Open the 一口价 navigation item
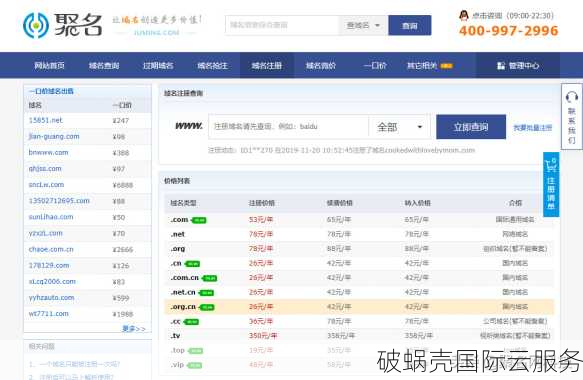The width and height of the screenshot is (583, 380). [x=375, y=65]
